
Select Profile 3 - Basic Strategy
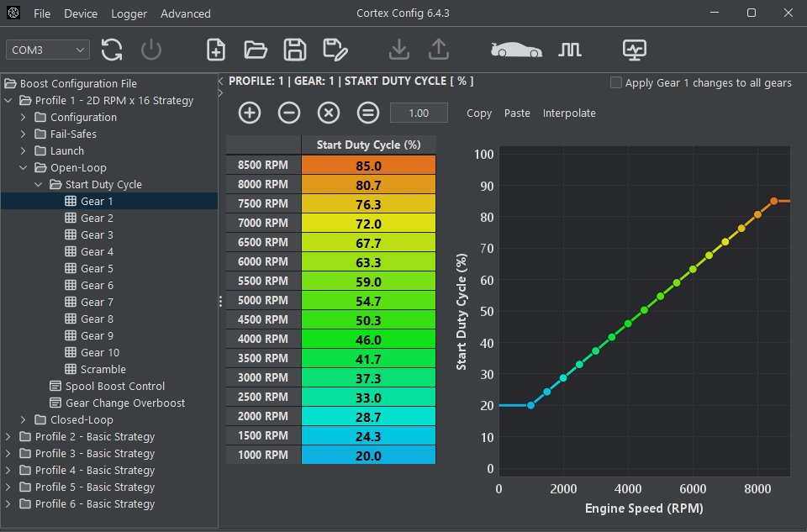(x=87, y=453)
